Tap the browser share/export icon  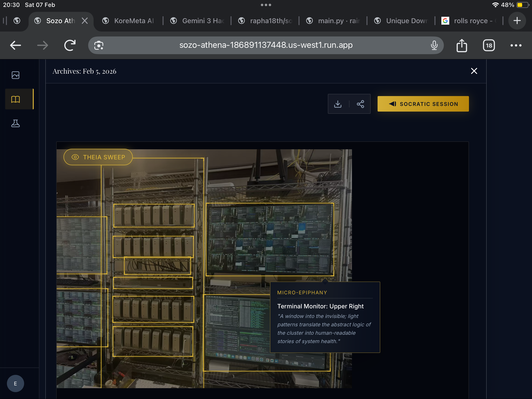[x=462, y=46]
